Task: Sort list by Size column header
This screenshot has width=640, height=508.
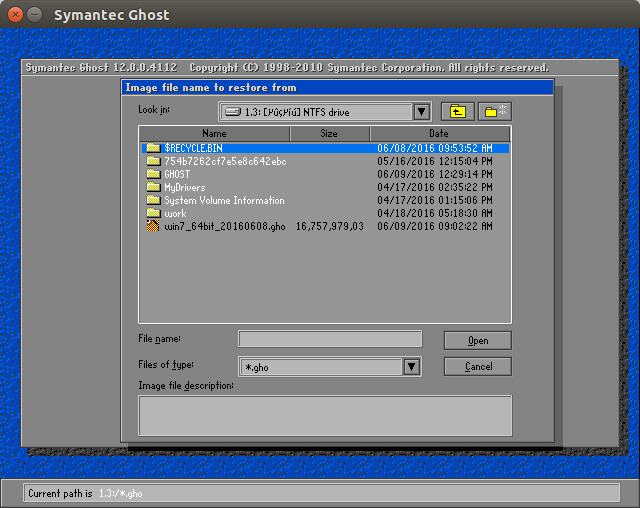Action: [329, 133]
